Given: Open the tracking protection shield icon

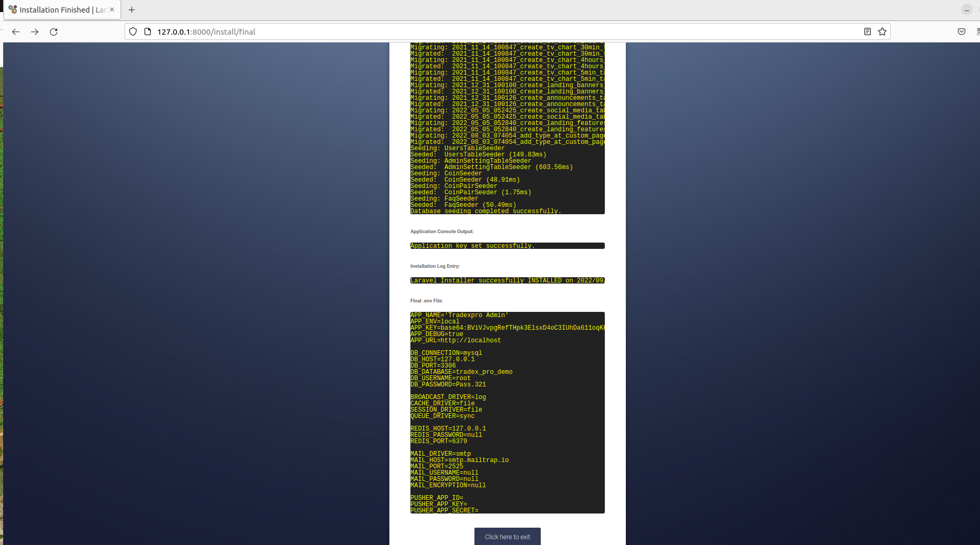Looking at the screenshot, I should tap(133, 32).
